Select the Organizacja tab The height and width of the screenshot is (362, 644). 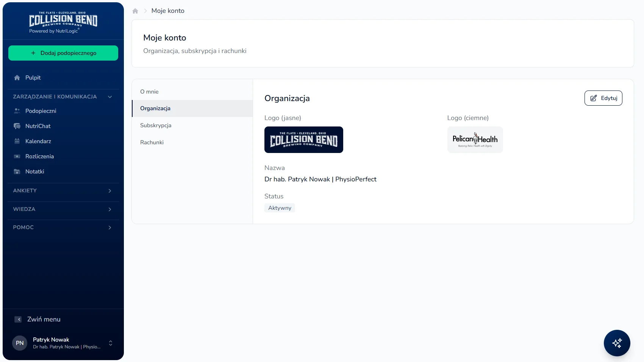click(x=192, y=108)
